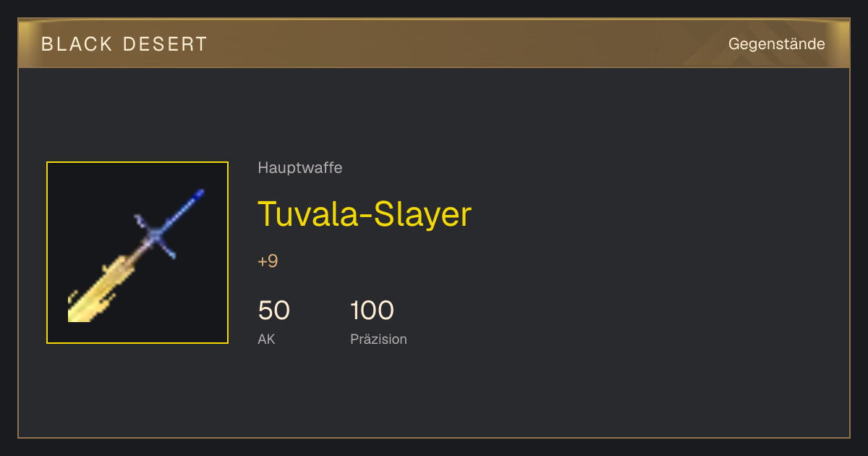Click dark background inside item frame's top-left
Image resolution: width=868 pixels, height=456 pixels.
(x=72, y=187)
